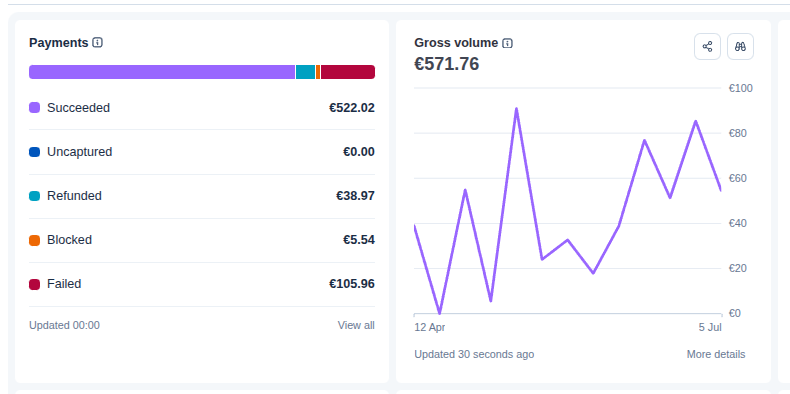
Task: Click the Payments info icon
Action: pos(98,43)
